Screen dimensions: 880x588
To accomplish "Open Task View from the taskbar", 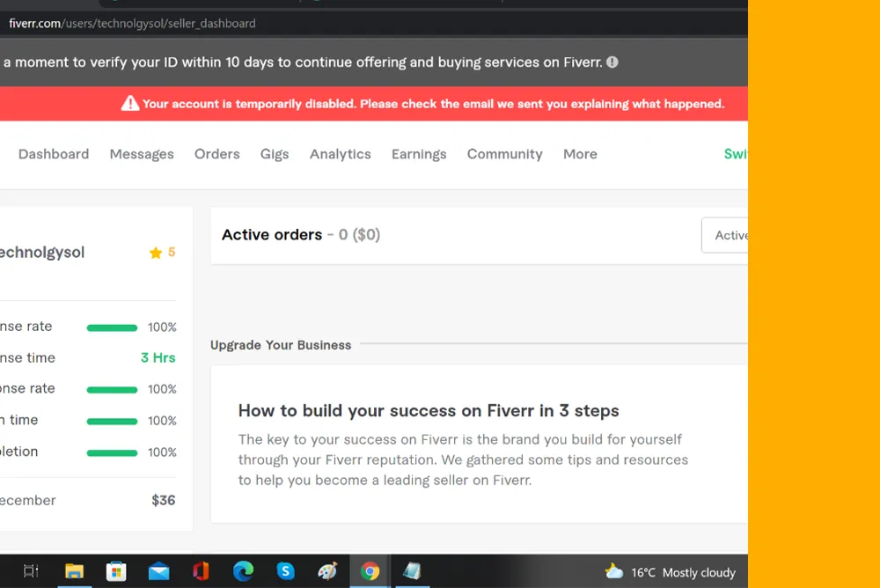I will (x=31, y=571).
